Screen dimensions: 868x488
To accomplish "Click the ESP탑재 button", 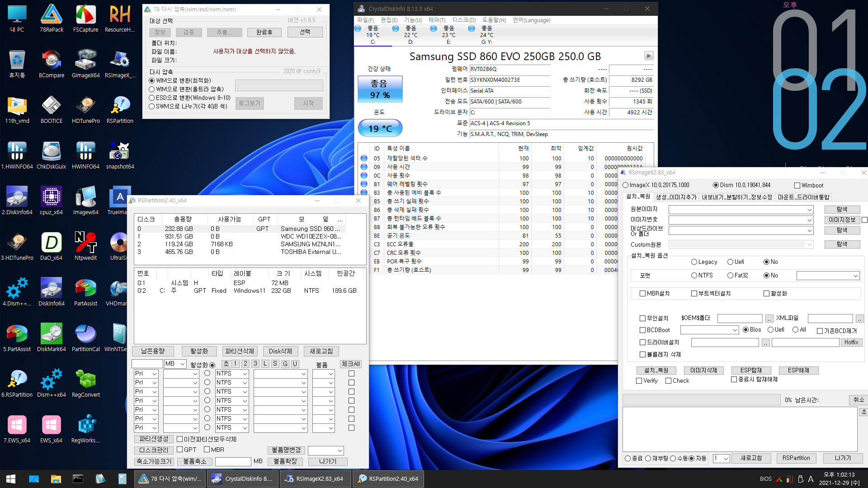I will click(751, 371).
